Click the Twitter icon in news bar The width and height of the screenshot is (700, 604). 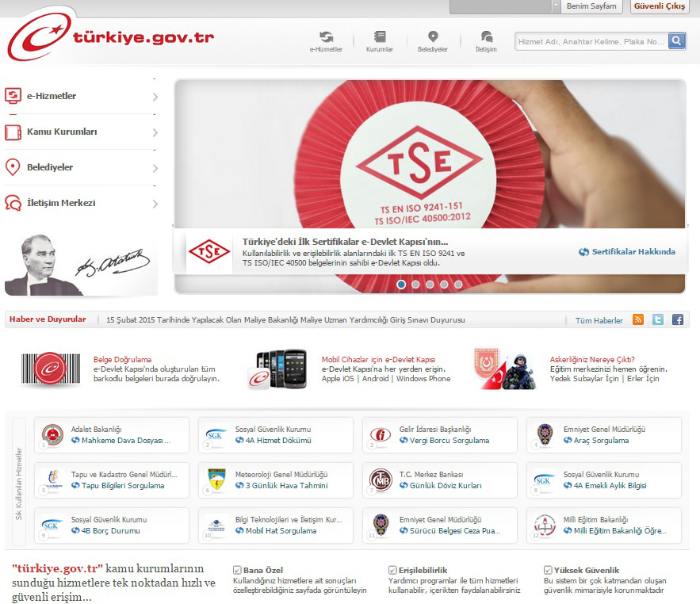658,319
